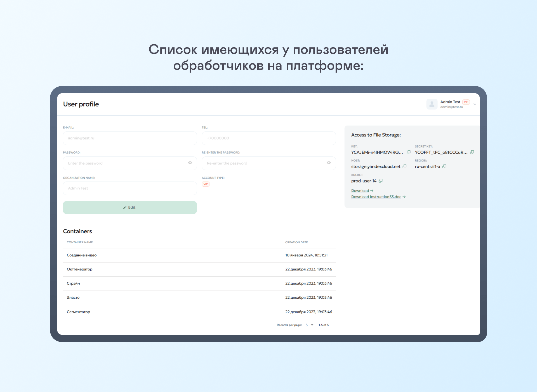Focus the Organization name field
This screenshot has height=392, width=537.
[x=130, y=188]
